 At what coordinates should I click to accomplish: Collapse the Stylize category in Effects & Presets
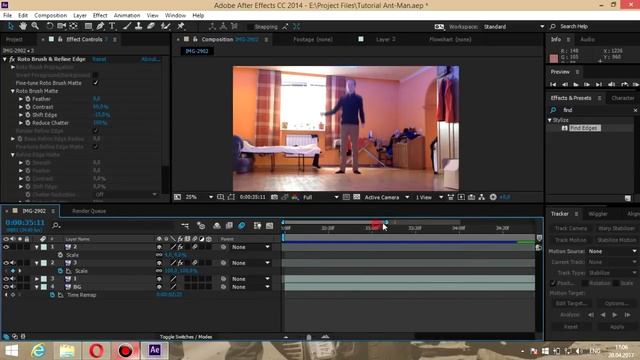click(550, 120)
